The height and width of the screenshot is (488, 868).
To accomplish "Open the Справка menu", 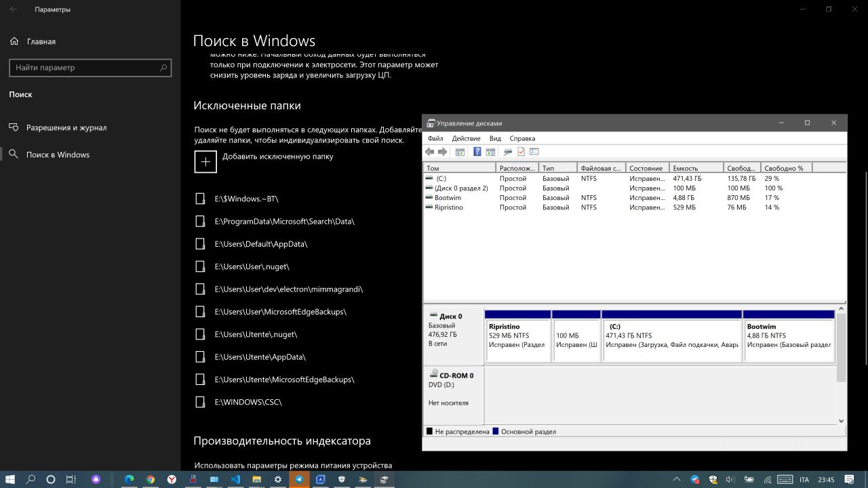I will pos(522,138).
